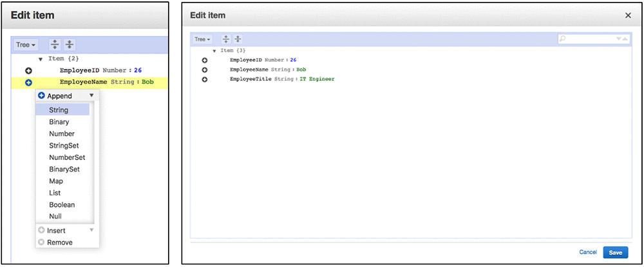This screenshot has height=267, width=644.
Task: Click the Save button
Action: tap(615, 253)
